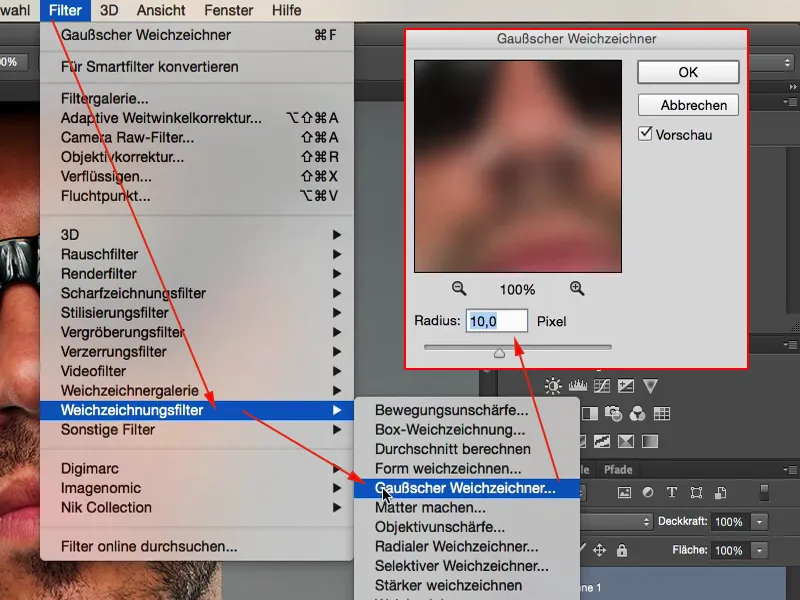Open the Fläche fill dropdown arrow

pos(760,551)
